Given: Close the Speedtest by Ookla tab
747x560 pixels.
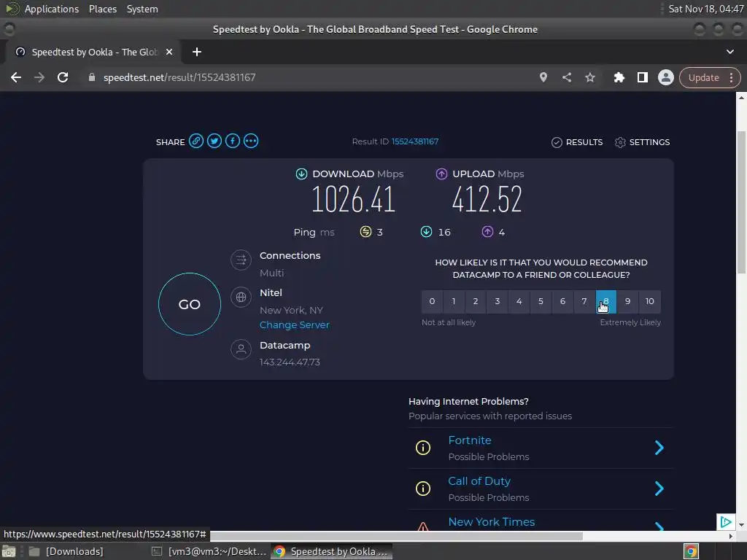Looking at the screenshot, I should point(169,52).
